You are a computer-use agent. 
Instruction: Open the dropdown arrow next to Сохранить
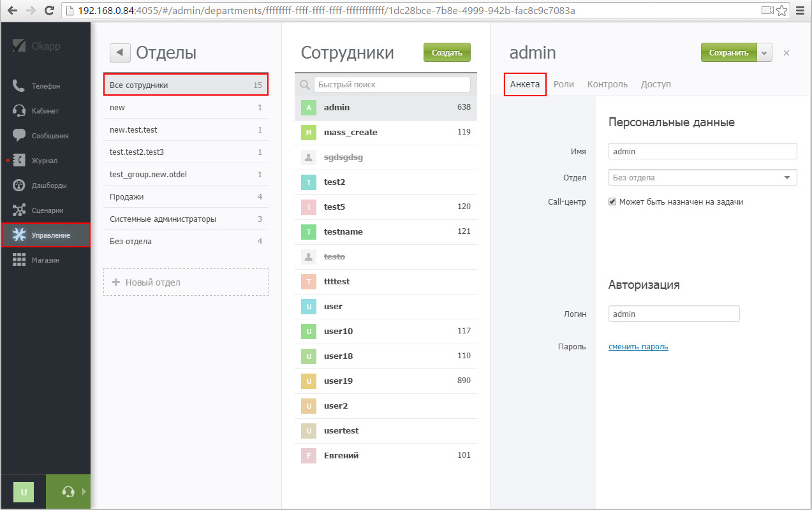point(765,53)
